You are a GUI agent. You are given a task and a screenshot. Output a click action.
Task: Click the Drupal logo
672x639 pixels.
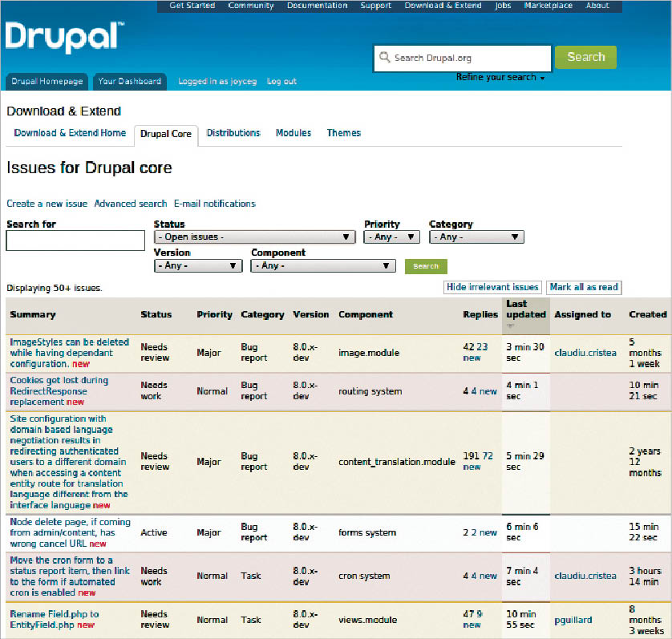[65, 38]
